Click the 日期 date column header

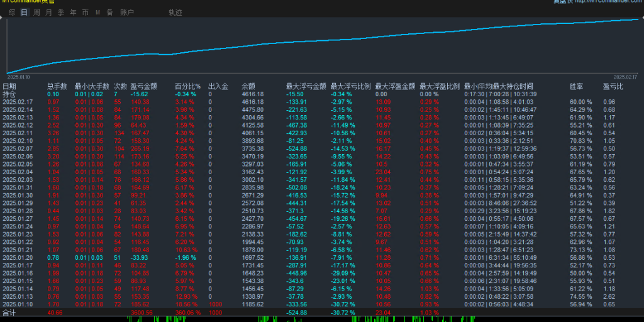pos(10,86)
